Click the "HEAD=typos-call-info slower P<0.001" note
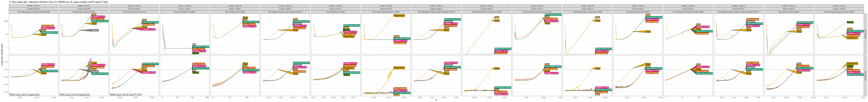 click(126, 95)
